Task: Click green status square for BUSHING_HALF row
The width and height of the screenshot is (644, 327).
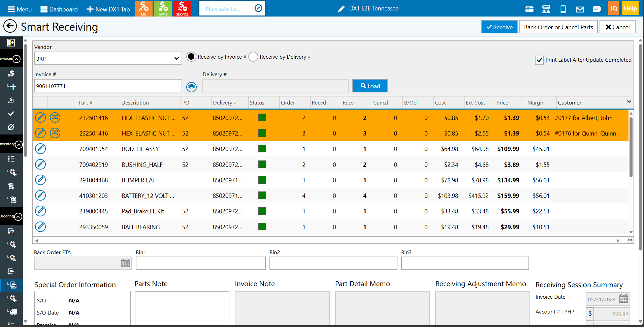Action: click(x=262, y=164)
